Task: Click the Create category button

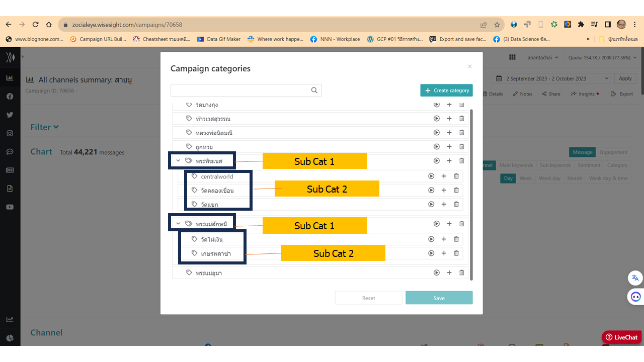Action: 446,90
